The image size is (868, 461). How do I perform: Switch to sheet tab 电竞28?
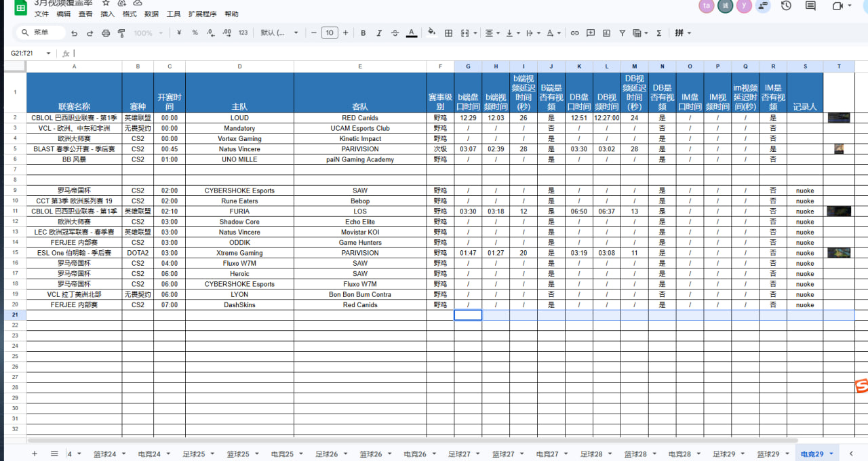tap(679, 454)
